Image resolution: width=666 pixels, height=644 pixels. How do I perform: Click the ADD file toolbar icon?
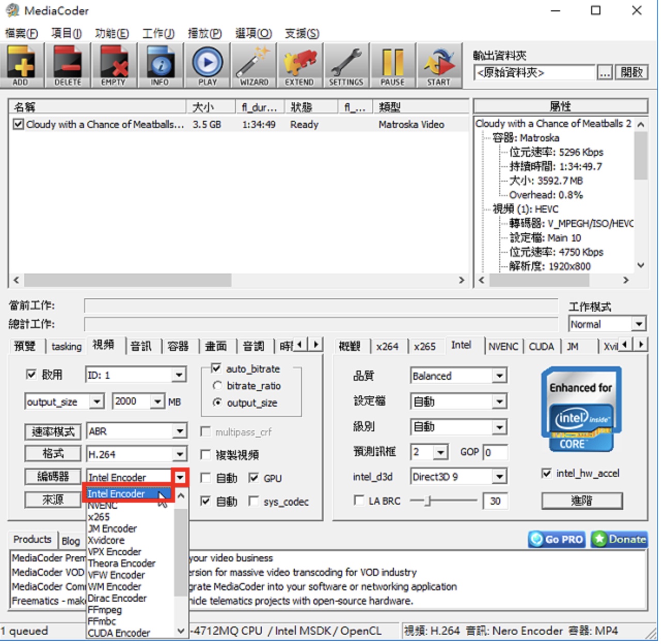click(x=21, y=66)
